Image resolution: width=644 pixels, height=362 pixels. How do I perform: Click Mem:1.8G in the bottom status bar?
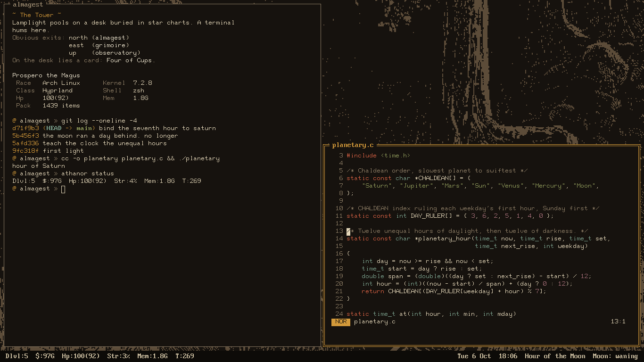(x=153, y=356)
